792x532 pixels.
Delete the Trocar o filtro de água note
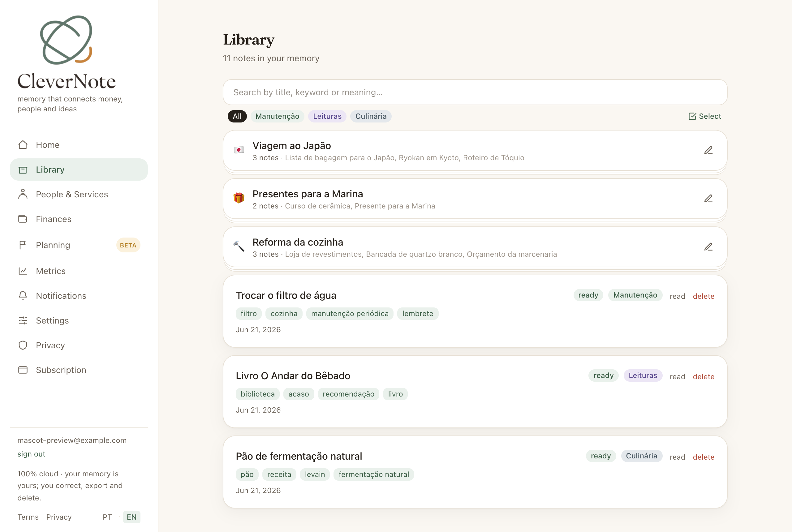click(704, 296)
